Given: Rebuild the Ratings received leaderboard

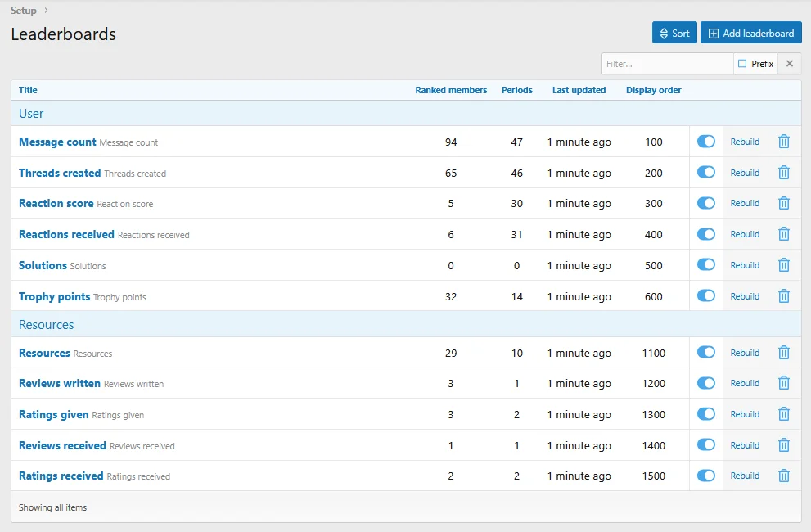Looking at the screenshot, I should pyautogui.click(x=745, y=476).
